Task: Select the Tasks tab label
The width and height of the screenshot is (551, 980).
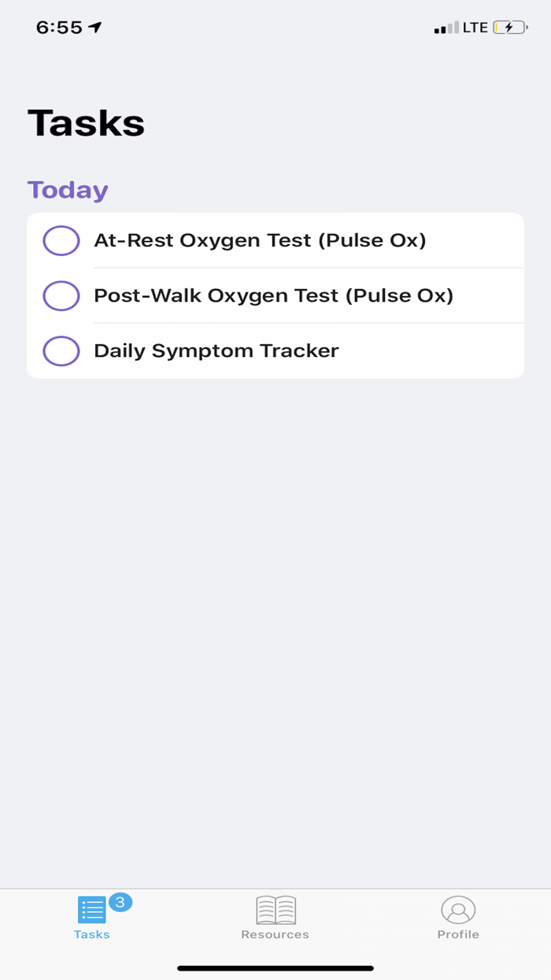Action: pos(91,934)
